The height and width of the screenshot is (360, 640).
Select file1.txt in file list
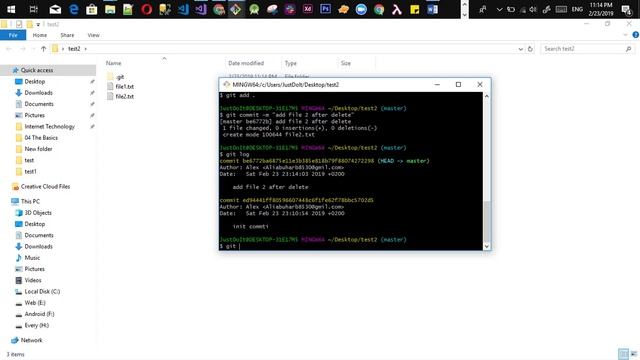tap(120, 87)
